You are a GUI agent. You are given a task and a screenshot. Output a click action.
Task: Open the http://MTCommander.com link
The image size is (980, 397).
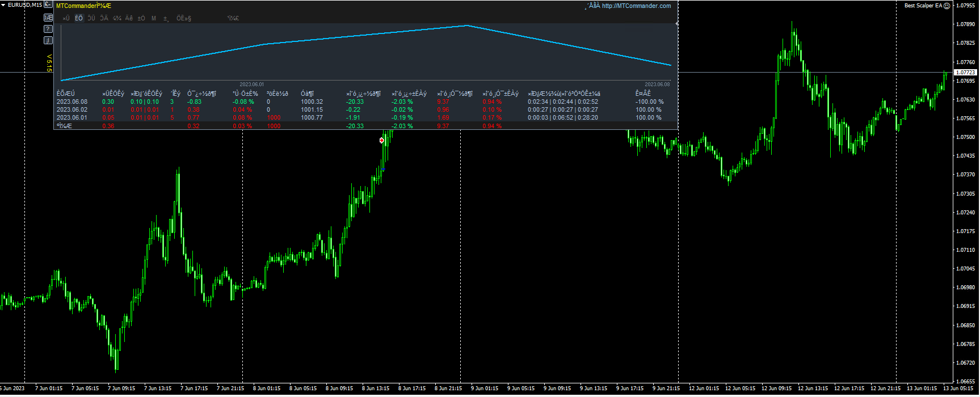636,6
